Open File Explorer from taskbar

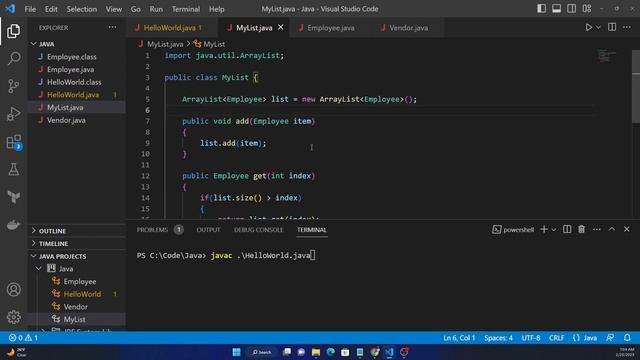coord(316,352)
